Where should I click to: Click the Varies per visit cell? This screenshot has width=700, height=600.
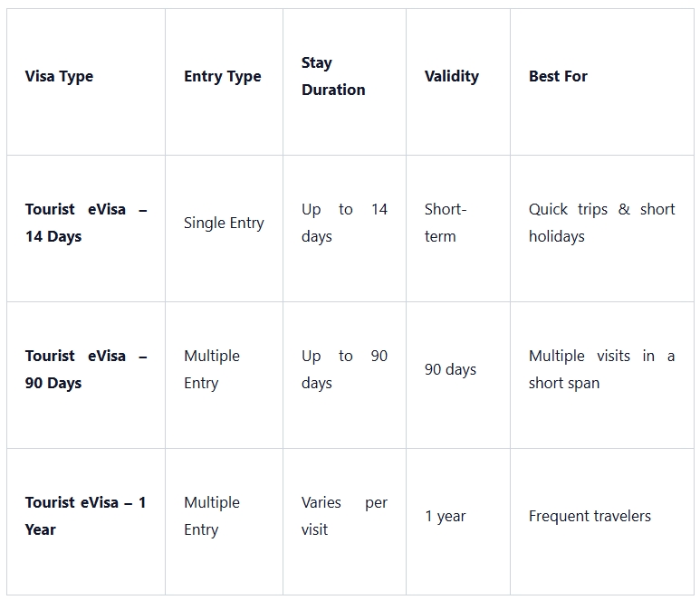(x=343, y=516)
